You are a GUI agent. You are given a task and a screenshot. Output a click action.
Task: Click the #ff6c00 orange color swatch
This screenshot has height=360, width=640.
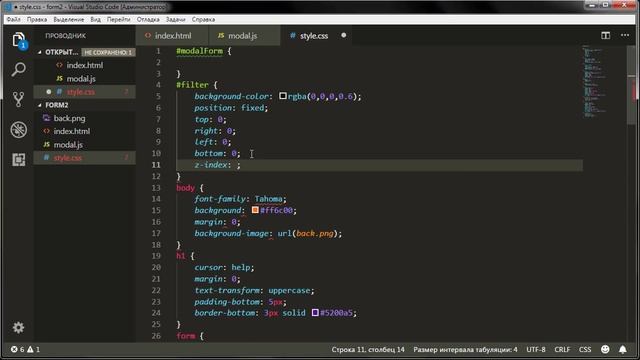point(255,210)
